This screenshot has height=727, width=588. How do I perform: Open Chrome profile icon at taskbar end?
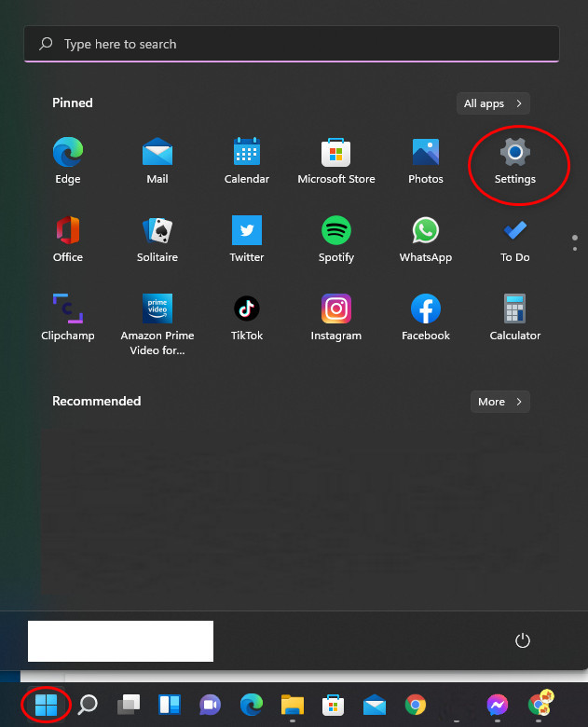540,704
